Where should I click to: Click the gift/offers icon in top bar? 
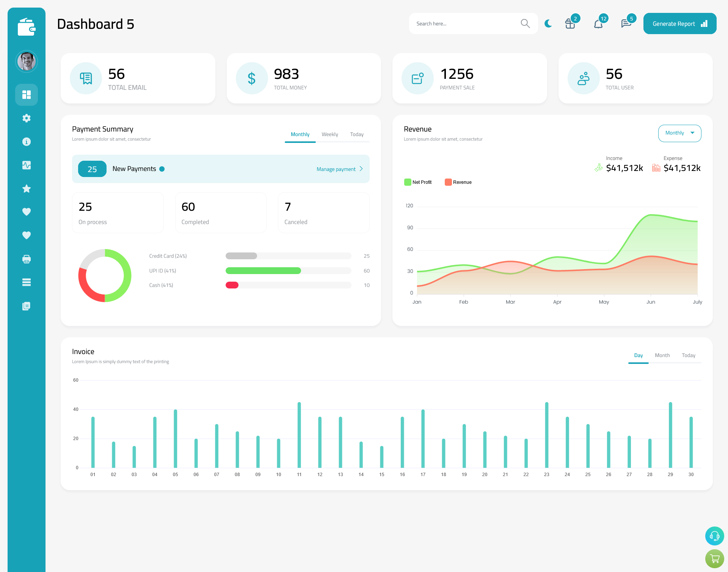[x=569, y=23]
